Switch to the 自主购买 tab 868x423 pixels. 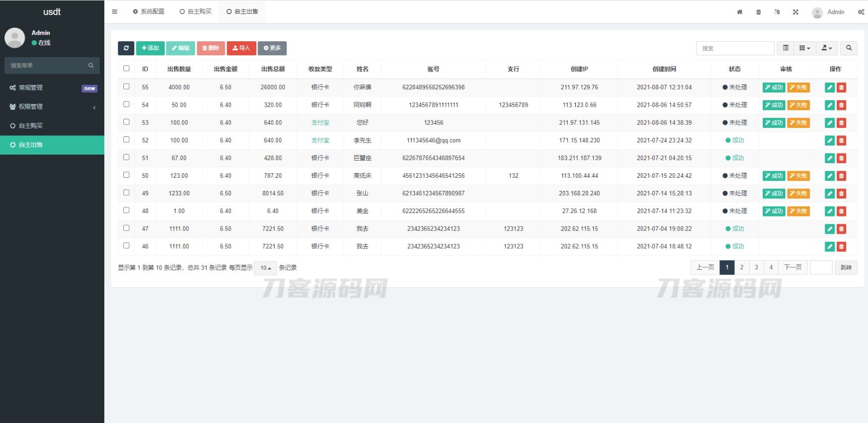coord(196,12)
